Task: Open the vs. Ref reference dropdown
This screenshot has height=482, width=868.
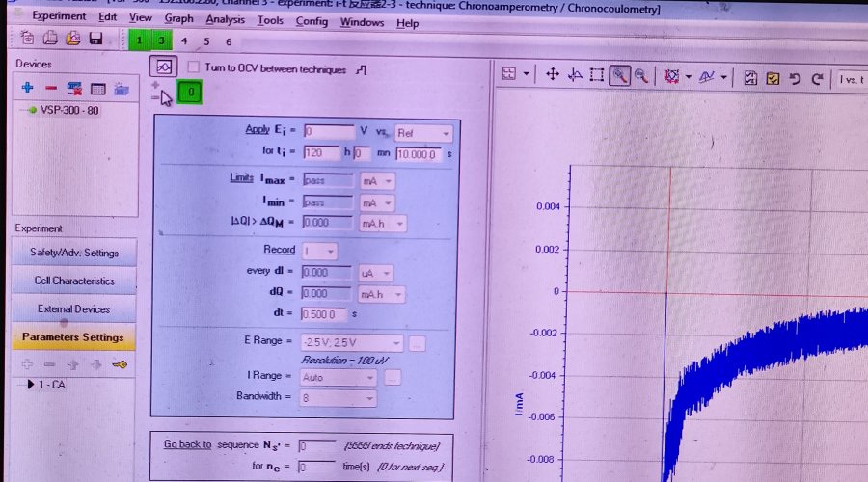Action: coord(423,133)
